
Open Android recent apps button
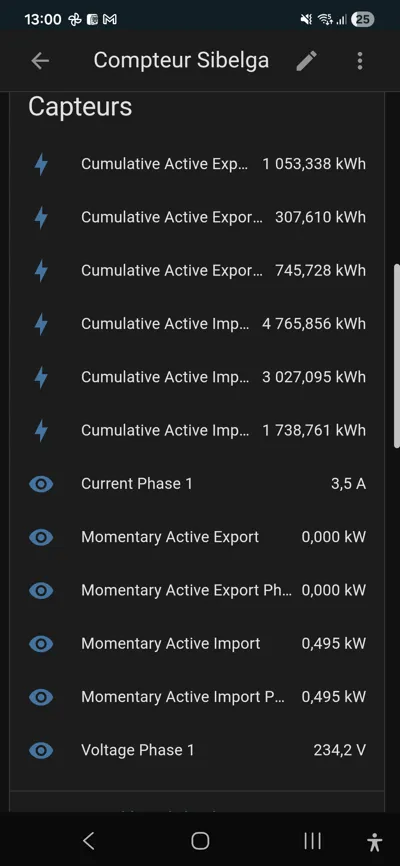pos(313,841)
